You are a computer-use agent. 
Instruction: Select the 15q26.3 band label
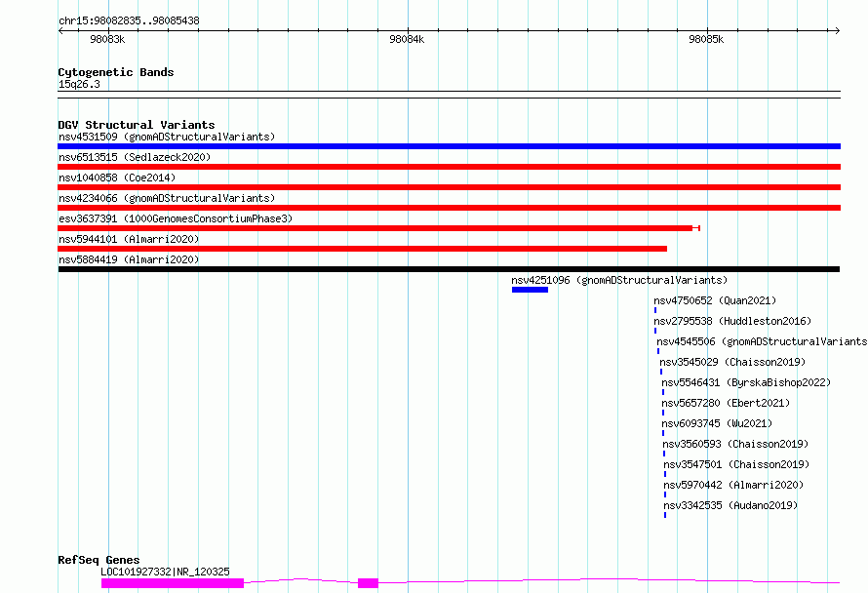[79, 84]
